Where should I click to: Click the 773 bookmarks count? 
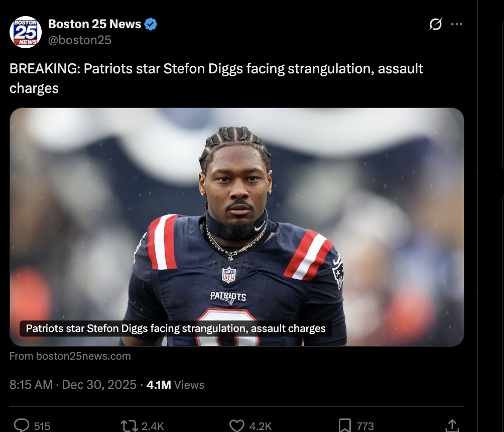(365, 426)
